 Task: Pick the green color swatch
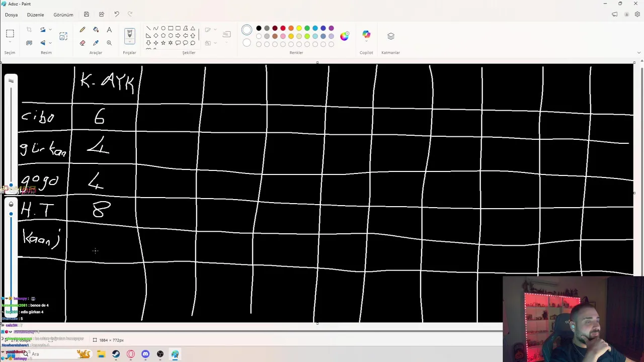click(x=307, y=28)
